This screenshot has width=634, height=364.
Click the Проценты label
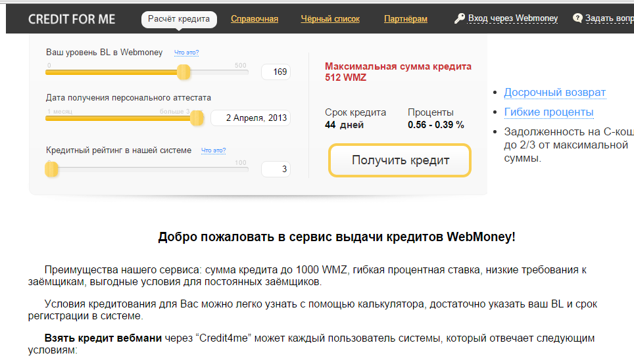click(x=431, y=112)
